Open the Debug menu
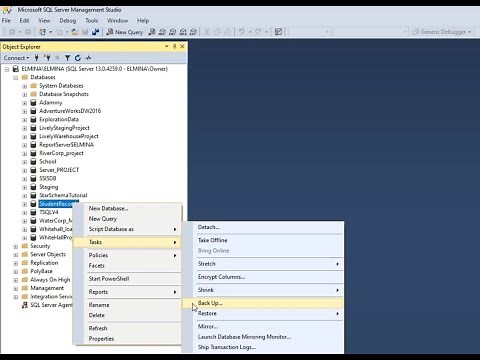The width and height of the screenshot is (480, 360). pyautogui.click(x=68, y=20)
